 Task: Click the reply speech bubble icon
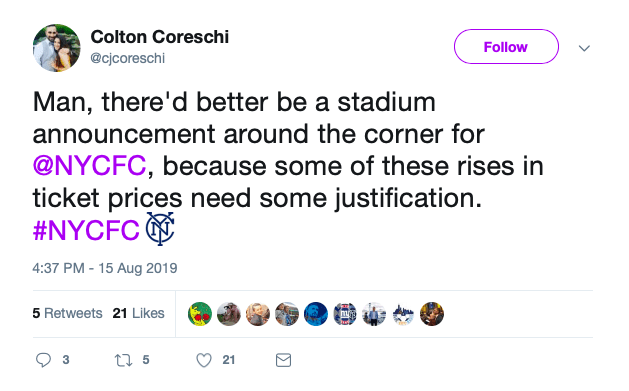pyautogui.click(x=43, y=360)
